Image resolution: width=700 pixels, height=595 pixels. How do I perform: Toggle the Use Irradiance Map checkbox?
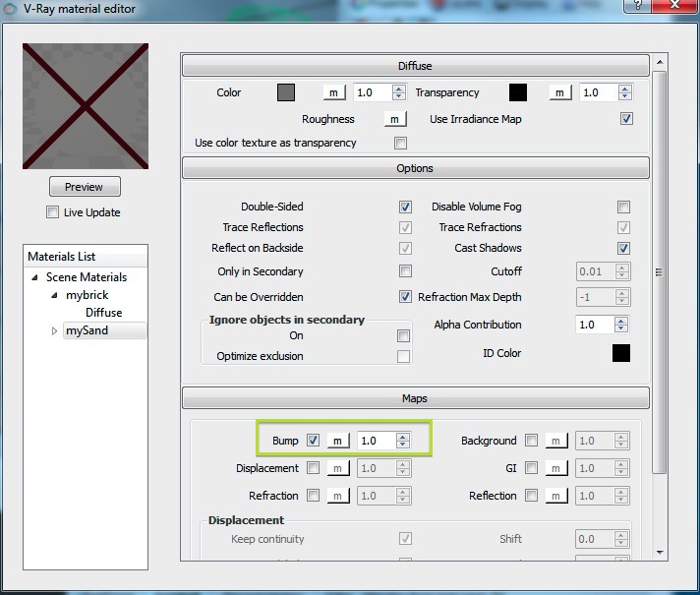tap(626, 118)
